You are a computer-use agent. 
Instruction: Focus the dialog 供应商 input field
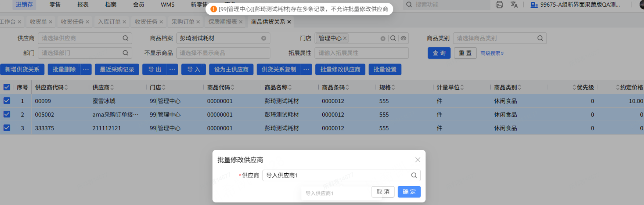coord(341,176)
